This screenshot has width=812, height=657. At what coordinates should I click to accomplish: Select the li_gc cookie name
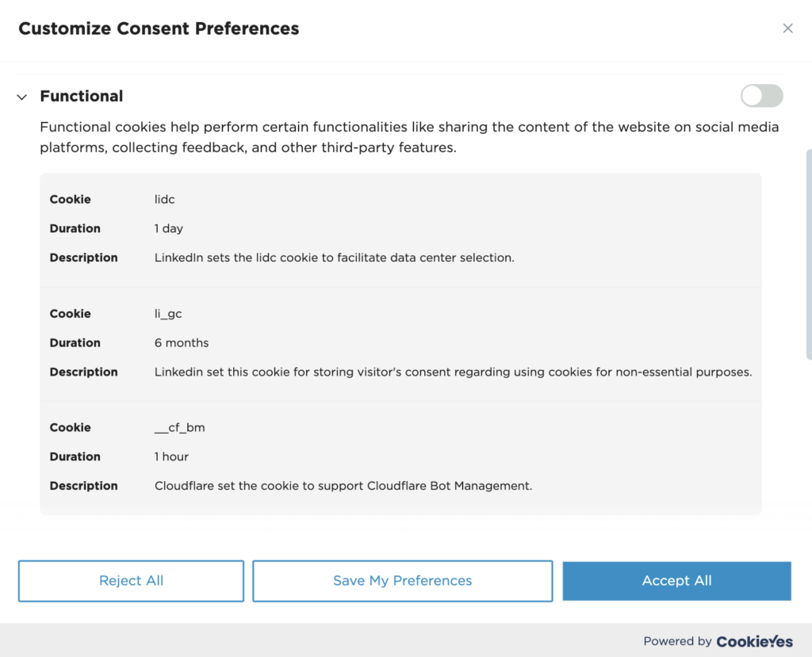[x=167, y=313]
